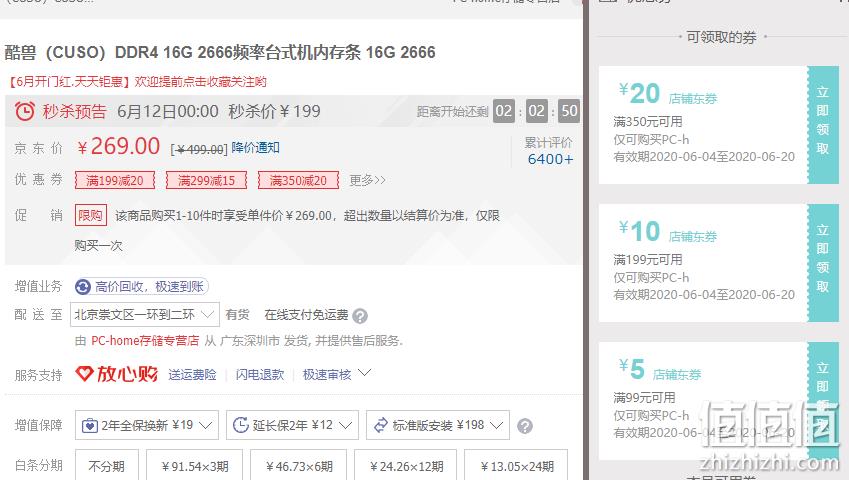Screen dimensions: 849x480
Task: Click the 送运费险 service link
Action: point(192,374)
